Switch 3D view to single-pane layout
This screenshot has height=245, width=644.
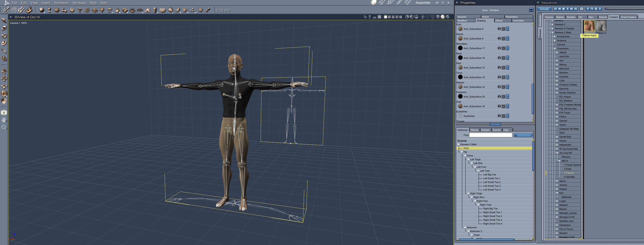tap(385, 17)
